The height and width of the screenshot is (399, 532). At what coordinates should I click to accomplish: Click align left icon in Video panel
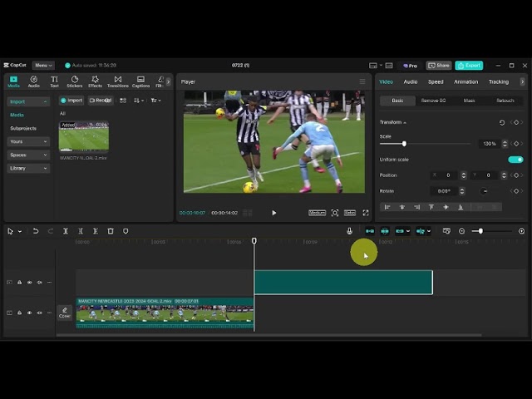click(387, 207)
